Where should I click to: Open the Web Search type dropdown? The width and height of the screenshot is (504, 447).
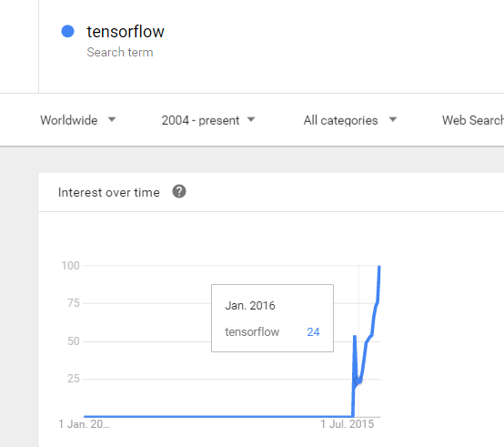point(473,120)
